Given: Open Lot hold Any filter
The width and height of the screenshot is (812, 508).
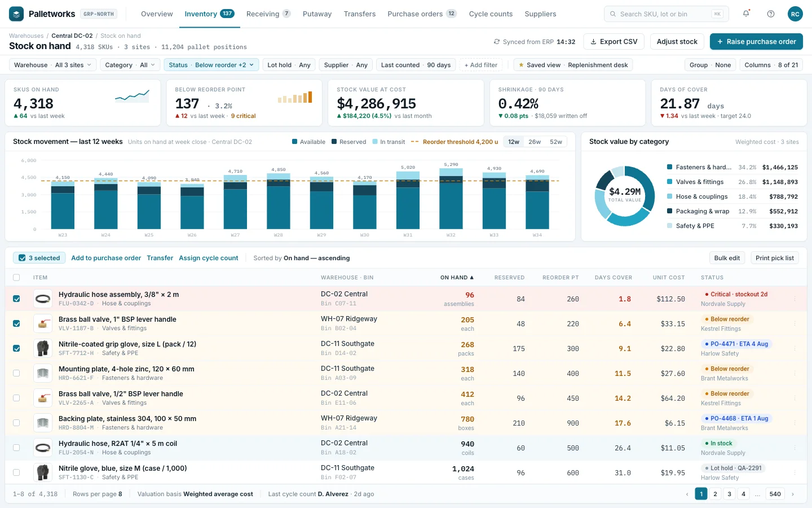Looking at the screenshot, I should [289, 65].
